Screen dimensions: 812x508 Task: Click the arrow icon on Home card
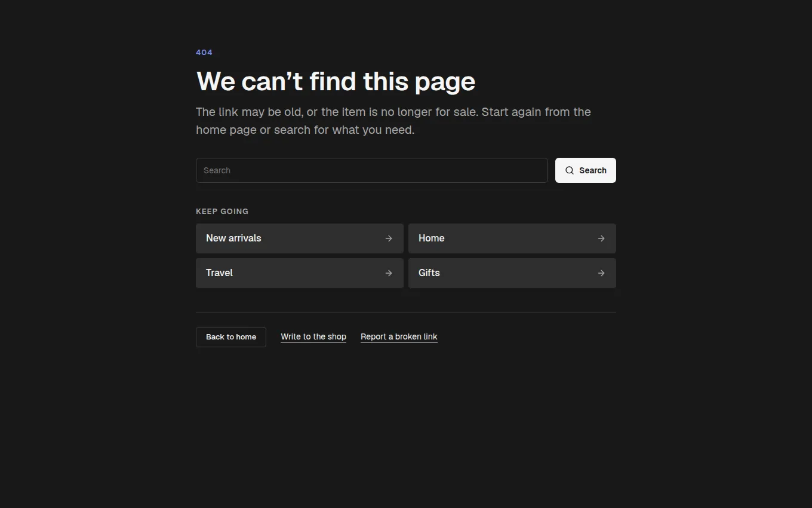pos(601,238)
